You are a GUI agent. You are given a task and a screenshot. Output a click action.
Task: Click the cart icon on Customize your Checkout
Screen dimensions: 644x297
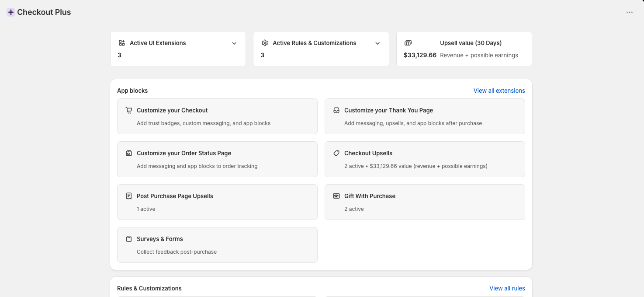click(129, 110)
